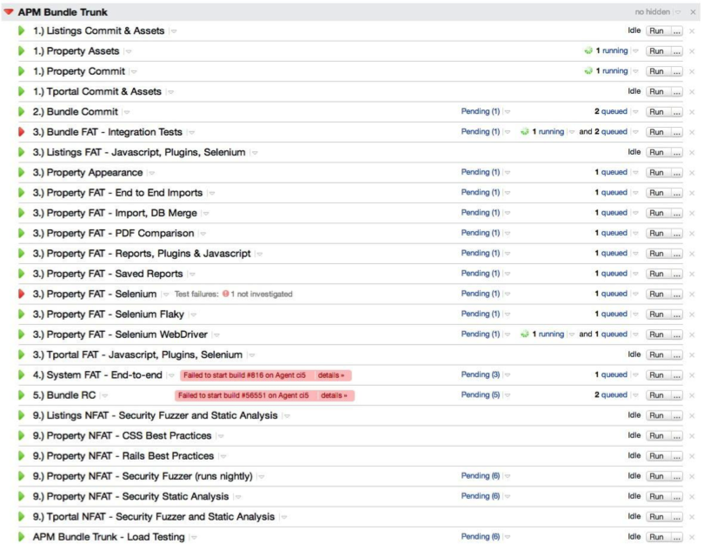Collapse the APM Bundle Trunk project

click(9, 12)
